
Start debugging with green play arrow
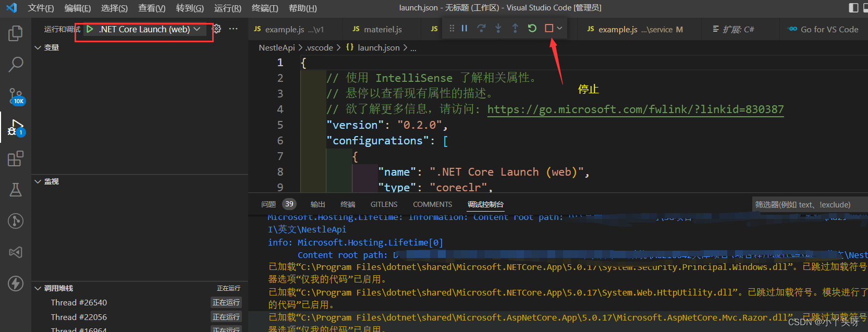tap(90, 29)
